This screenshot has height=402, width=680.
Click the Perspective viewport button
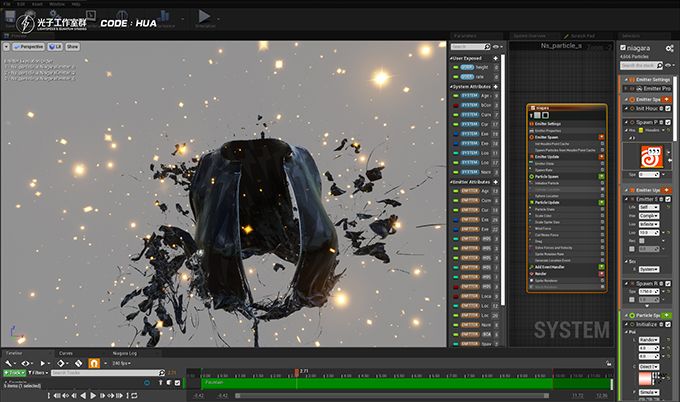29,46
